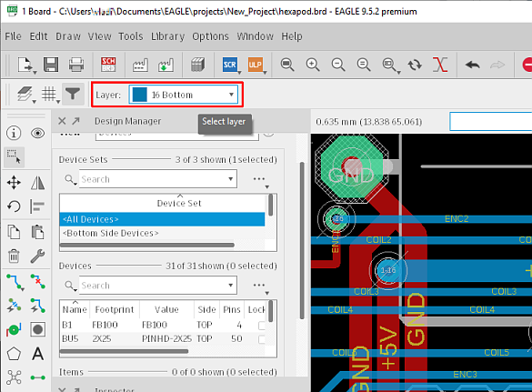Viewport: 532px width, 392px height.
Task: Click zoom select area icon
Action: point(389,65)
